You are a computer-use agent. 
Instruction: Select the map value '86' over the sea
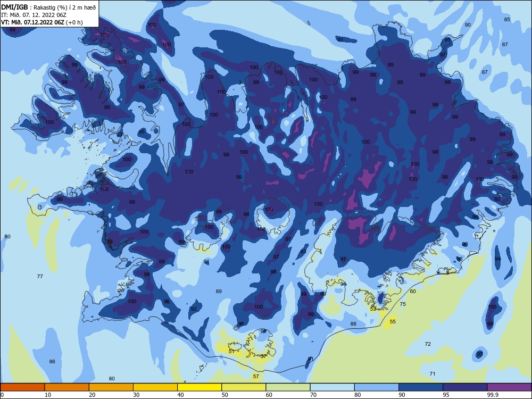click(52, 362)
